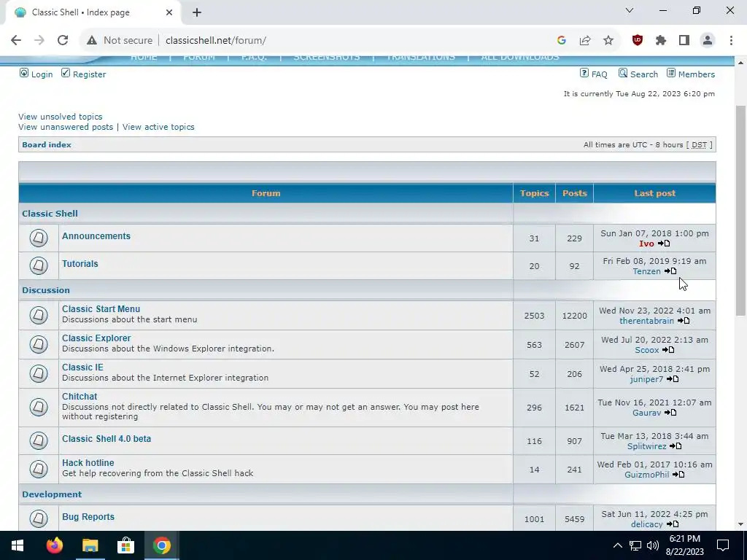Image resolution: width=747 pixels, height=560 pixels.
Task: View unanswered posts
Action: tap(66, 127)
